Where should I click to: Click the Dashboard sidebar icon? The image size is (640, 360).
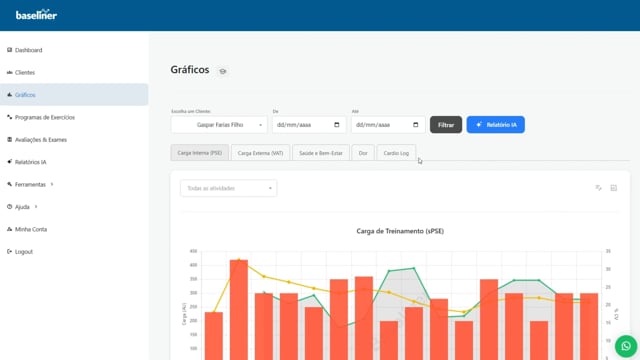9,50
